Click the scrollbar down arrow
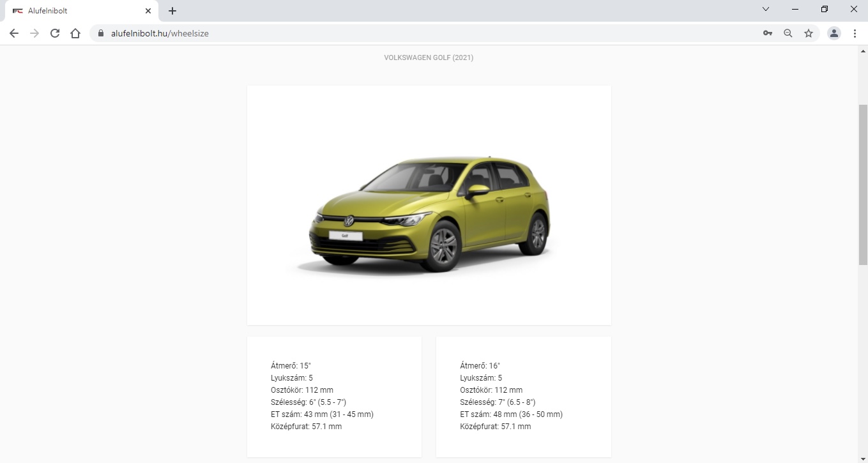Screen dimensions: 868x463 [x=863, y=458]
